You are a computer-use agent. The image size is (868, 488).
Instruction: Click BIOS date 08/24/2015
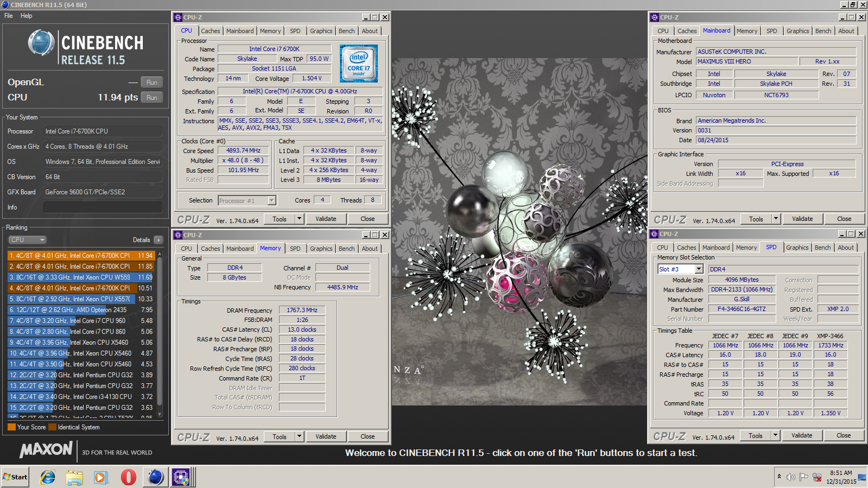776,140
